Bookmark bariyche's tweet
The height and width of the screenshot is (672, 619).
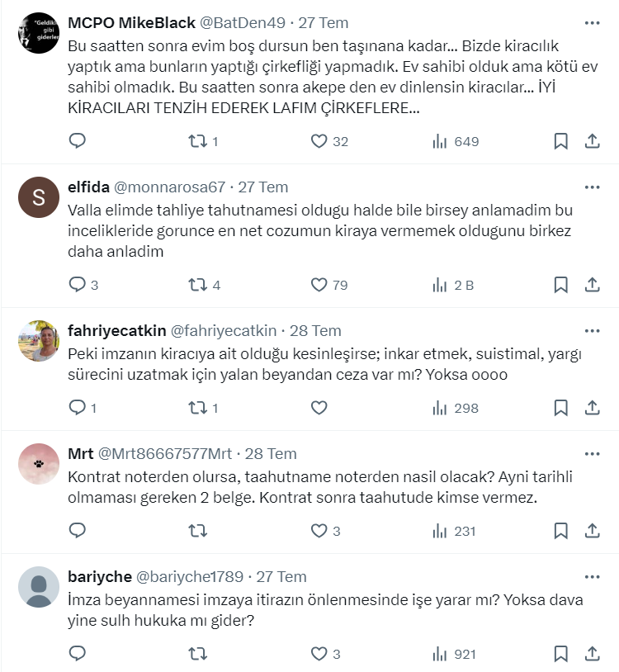[560, 654]
